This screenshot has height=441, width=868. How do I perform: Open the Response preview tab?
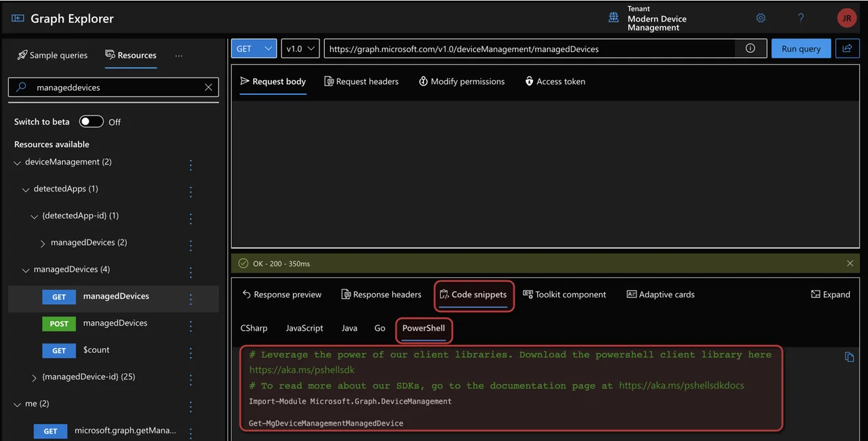coord(281,295)
